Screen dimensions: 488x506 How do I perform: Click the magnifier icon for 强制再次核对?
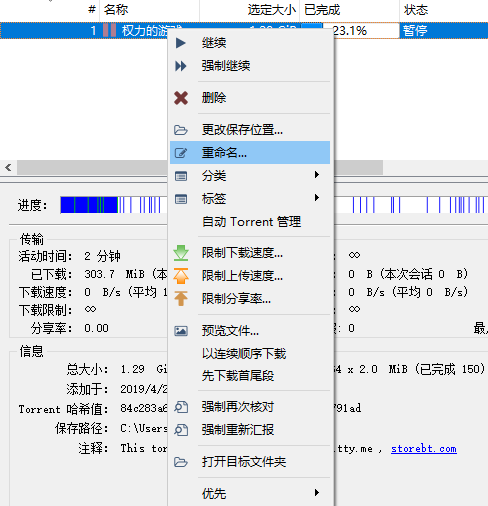click(181, 407)
